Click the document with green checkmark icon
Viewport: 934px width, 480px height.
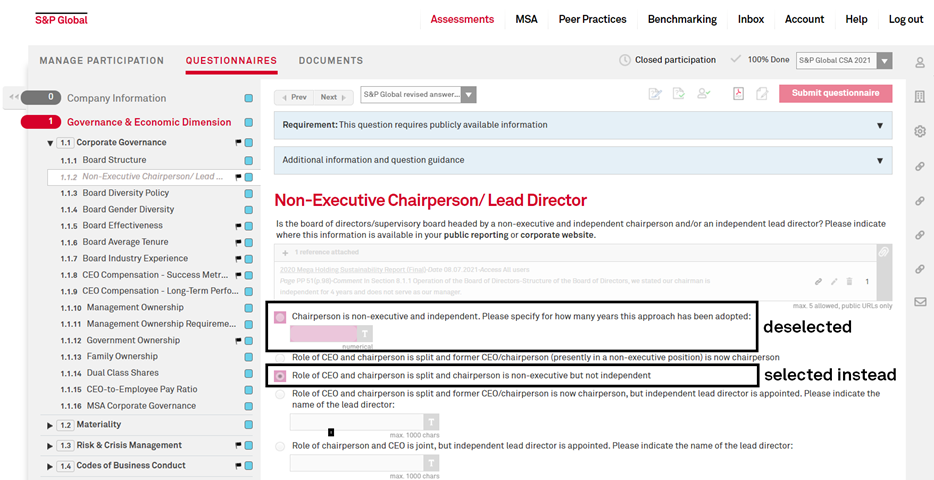[x=679, y=93]
